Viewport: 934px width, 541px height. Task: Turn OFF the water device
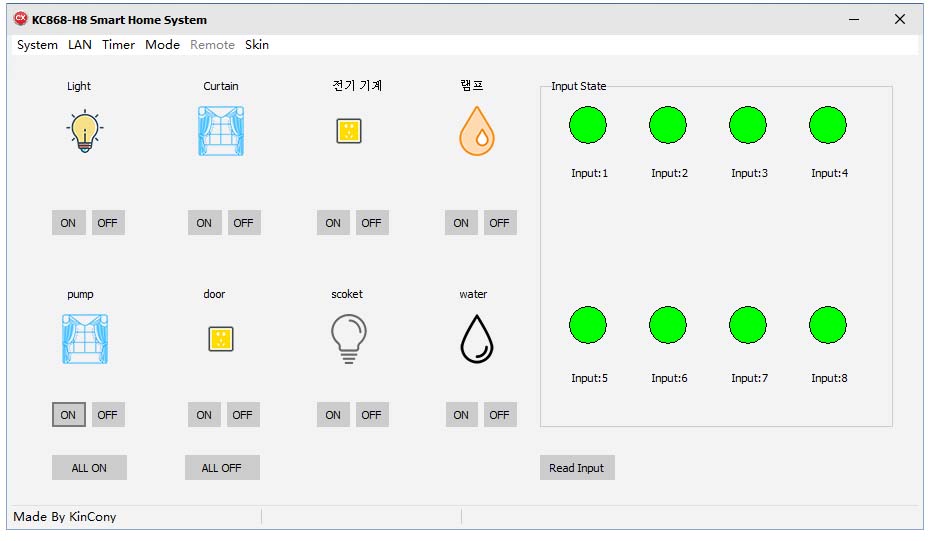pos(500,415)
